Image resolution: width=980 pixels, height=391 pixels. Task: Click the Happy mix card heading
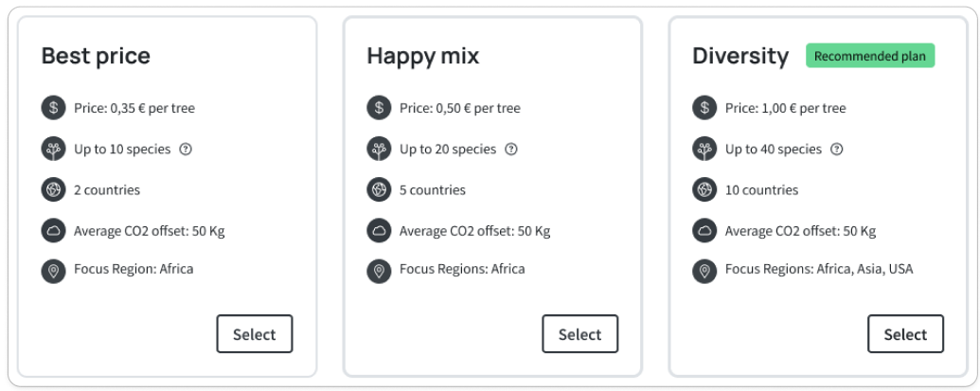[423, 56]
